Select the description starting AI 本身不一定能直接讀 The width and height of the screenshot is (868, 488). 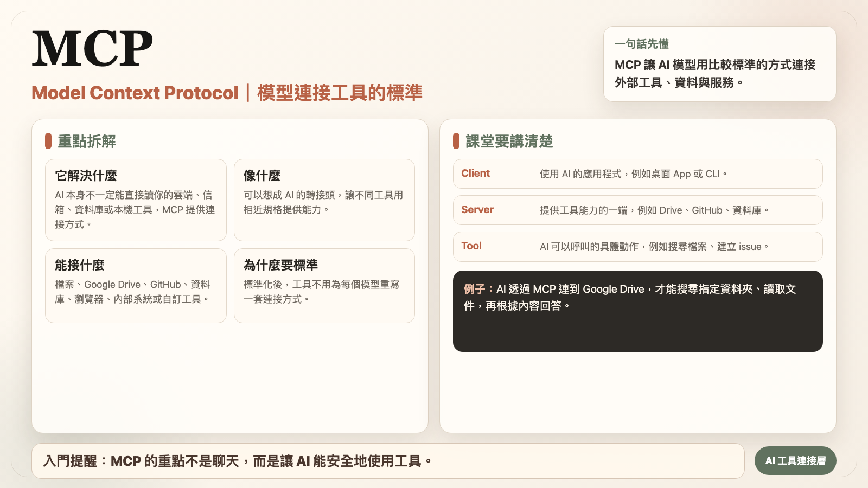(135, 209)
